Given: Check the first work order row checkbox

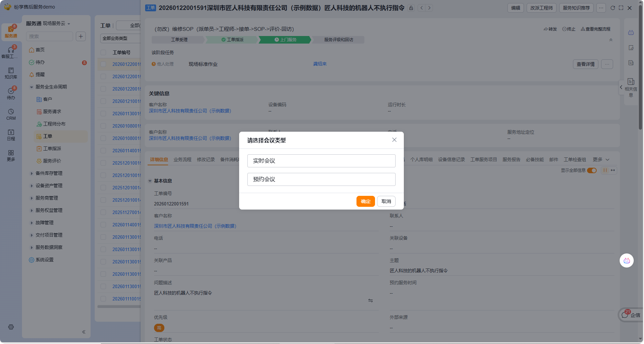Looking at the screenshot, I should click(103, 64).
